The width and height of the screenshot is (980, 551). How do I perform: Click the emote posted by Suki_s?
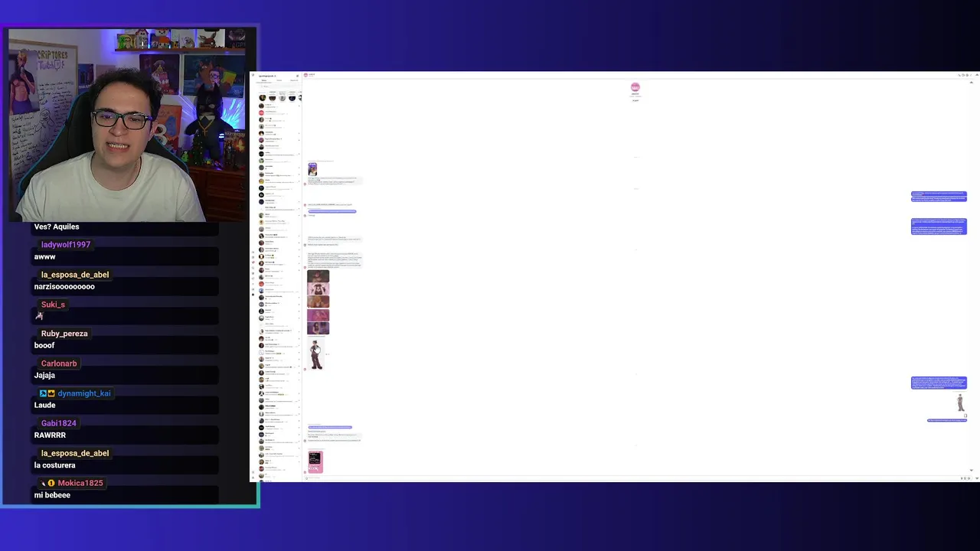[39, 316]
